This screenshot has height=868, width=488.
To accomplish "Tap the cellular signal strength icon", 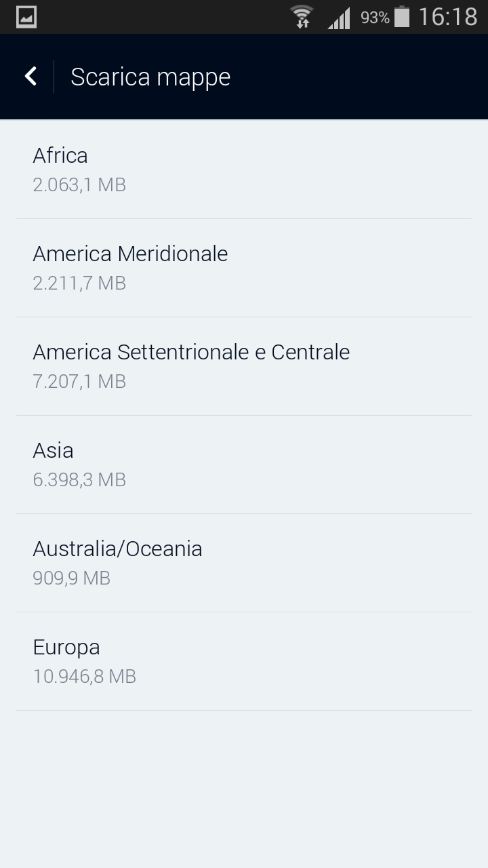I will [339, 18].
